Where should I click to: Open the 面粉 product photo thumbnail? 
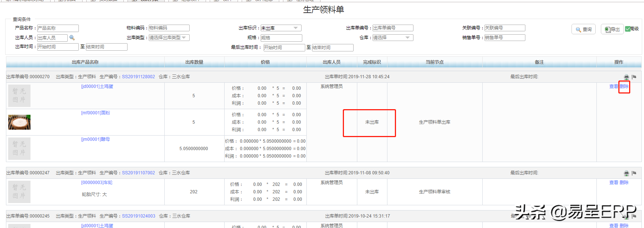pyautogui.click(x=19, y=122)
